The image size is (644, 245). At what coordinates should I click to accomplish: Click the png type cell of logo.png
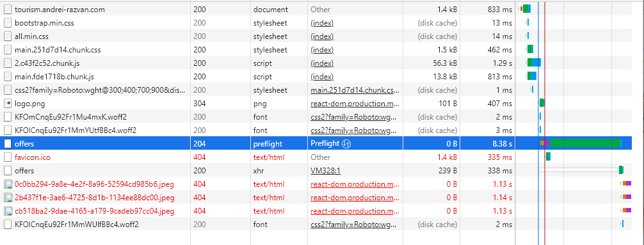click(260, 104)
